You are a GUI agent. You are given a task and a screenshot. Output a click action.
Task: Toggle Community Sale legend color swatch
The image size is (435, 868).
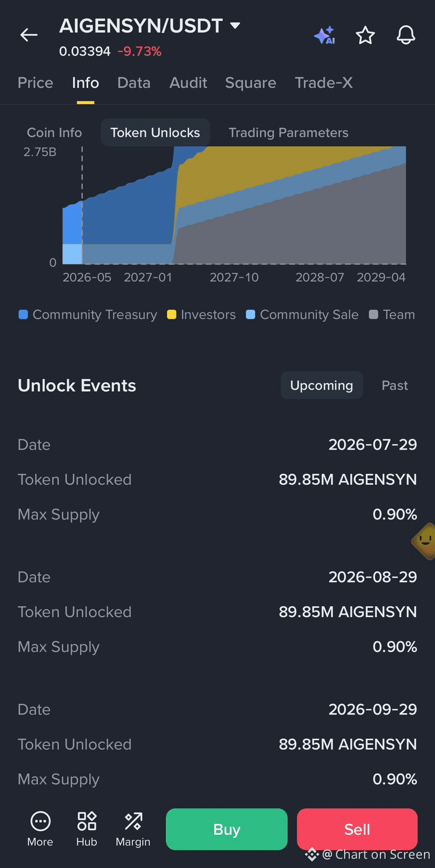click(x=251, y=314)
